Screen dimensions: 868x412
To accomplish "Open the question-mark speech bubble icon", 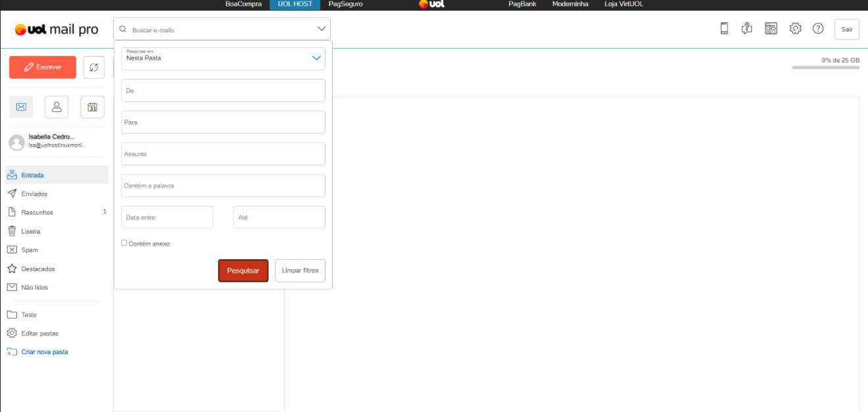I will (746, 28).
